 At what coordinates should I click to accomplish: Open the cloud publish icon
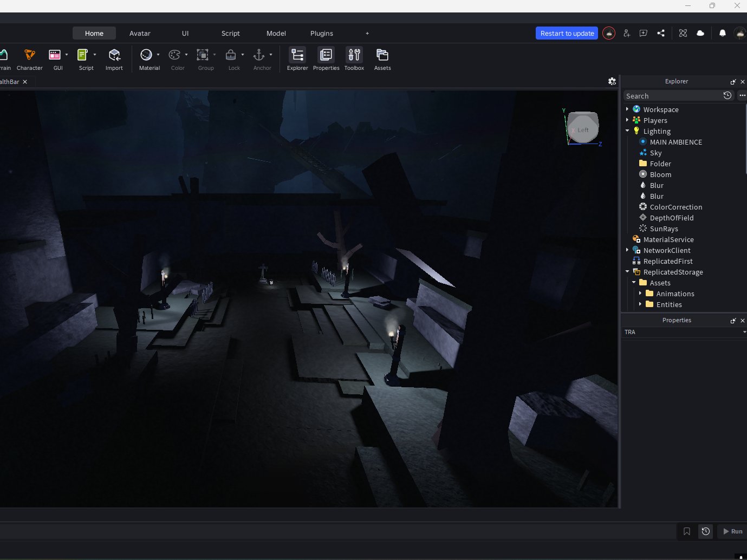700,33
